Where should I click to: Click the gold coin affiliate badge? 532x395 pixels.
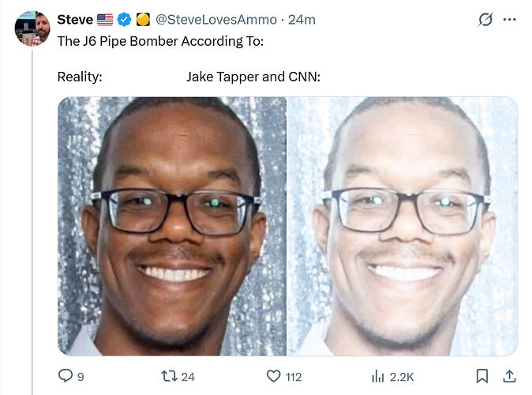[143, 20]
